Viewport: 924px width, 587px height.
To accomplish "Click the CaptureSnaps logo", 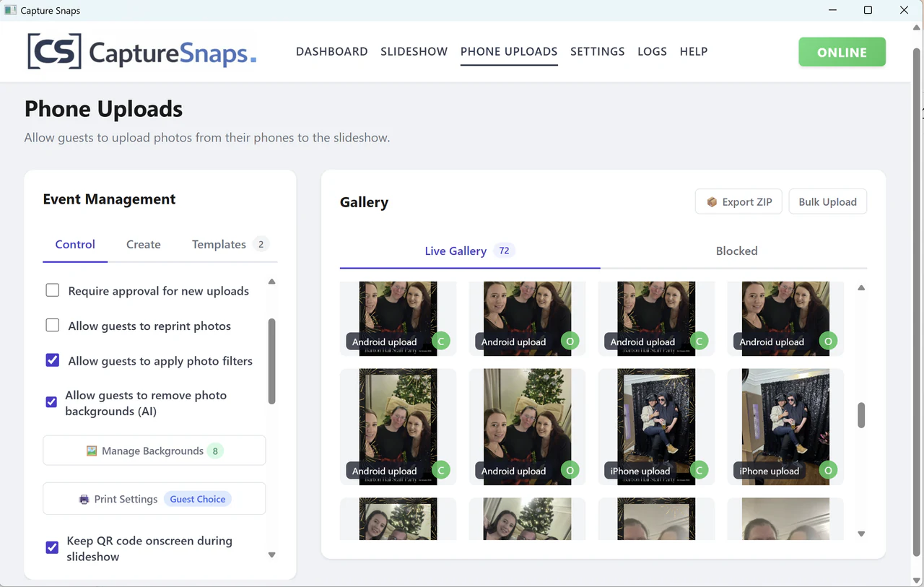I will pos(141,51).
